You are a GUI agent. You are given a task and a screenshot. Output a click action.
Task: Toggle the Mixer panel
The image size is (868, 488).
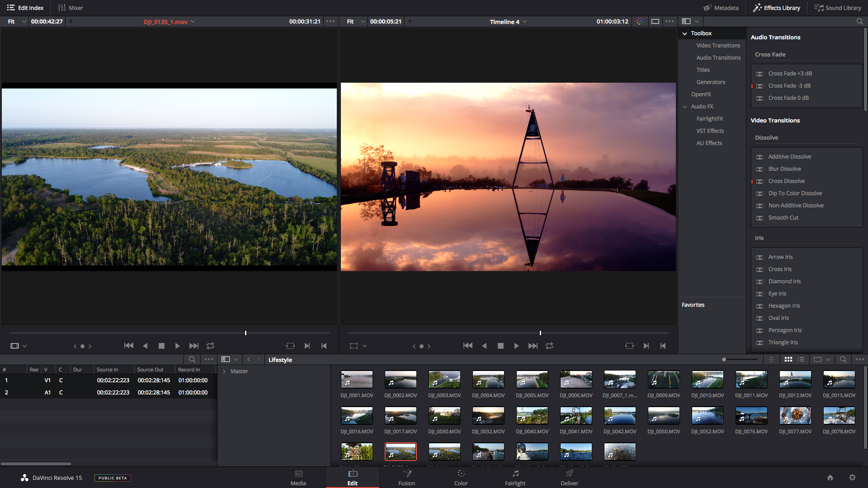tap(71, 8)
